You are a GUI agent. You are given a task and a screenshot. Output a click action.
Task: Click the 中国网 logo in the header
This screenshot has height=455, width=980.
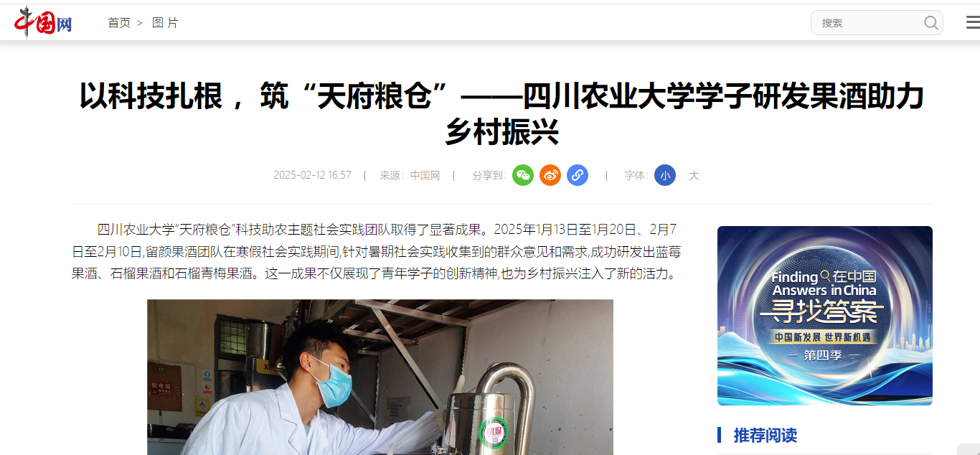[x=44, y=22]
